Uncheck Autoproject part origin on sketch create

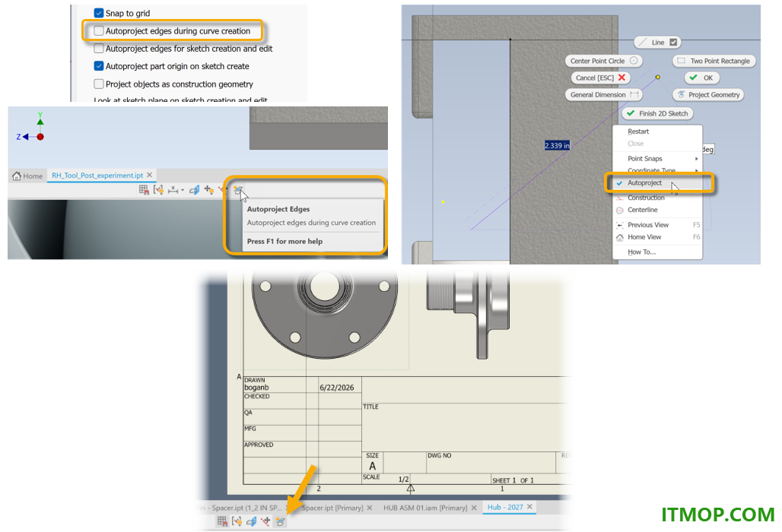(99, 66)
